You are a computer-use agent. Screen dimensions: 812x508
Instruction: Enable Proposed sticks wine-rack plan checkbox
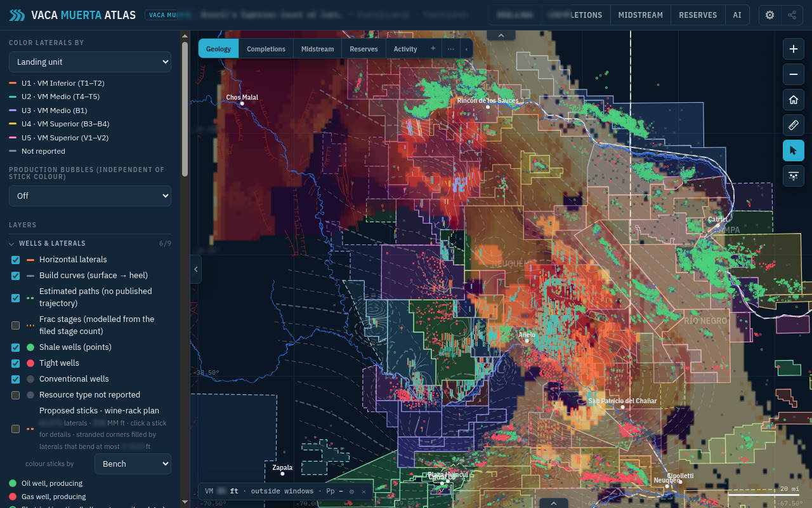pyautogui.click(x=16, y=429)
